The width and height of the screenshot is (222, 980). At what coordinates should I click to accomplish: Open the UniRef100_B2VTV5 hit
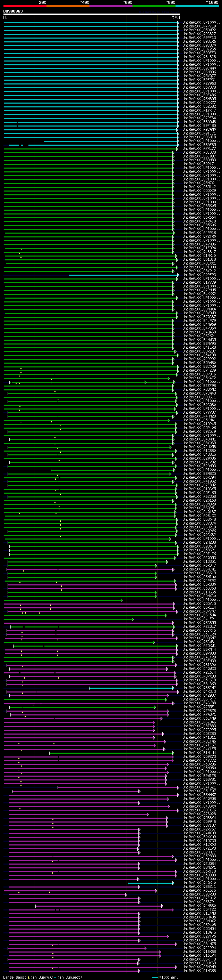199,936
